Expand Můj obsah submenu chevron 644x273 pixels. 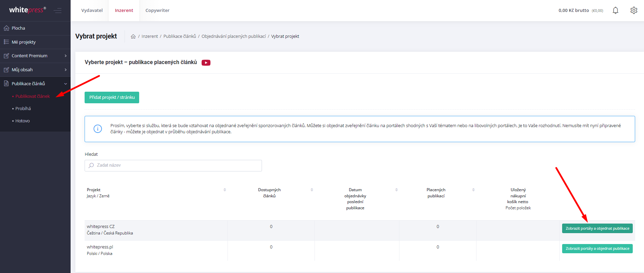click(65, 70)
